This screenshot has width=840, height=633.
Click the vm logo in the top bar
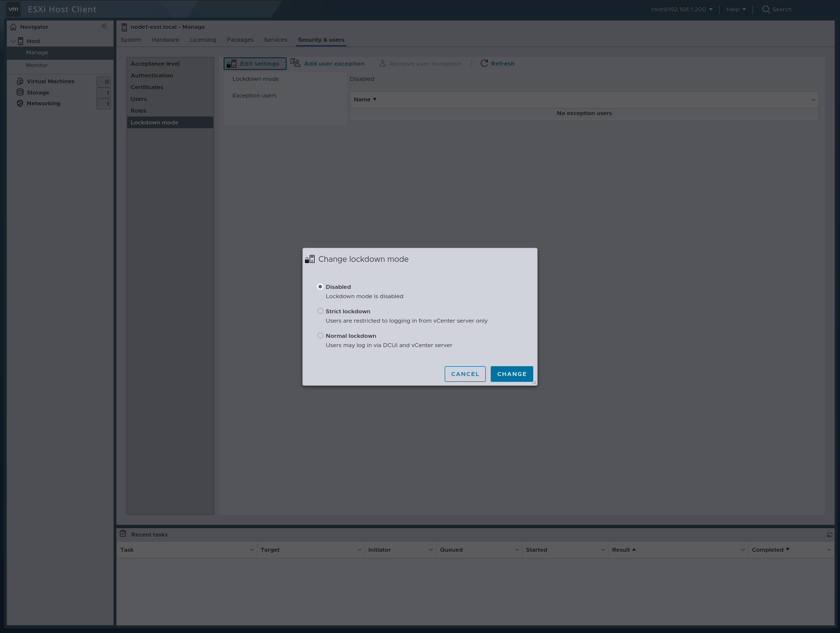(x=13, y=9)
